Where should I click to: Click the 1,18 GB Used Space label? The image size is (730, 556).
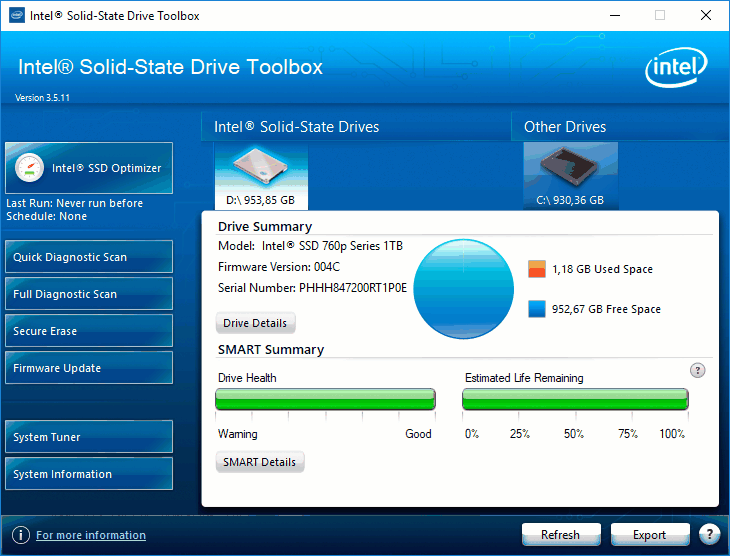tap(602, 269)
